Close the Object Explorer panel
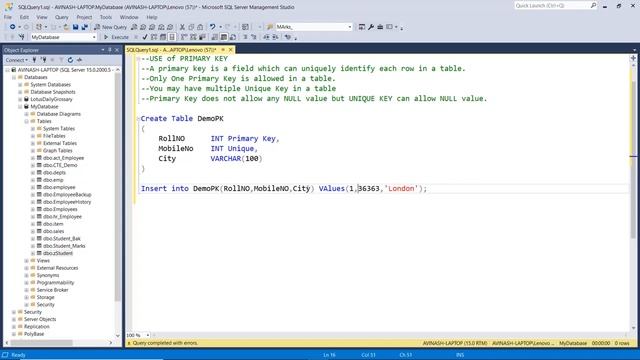Image resolution: width=640 pixels, height=360 pixels. click(117, 50)
